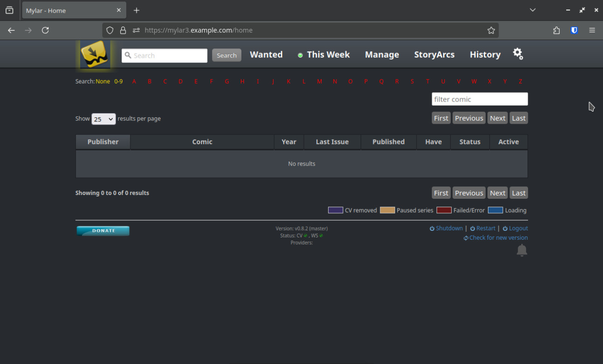Bookmark this page with the star icon
Viewport: 603px width, 364px height.
491,30
